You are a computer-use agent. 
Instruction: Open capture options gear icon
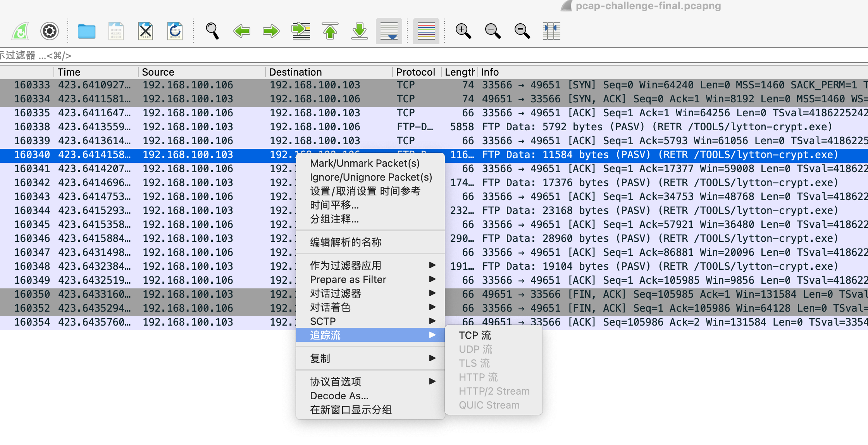(50, 31)
